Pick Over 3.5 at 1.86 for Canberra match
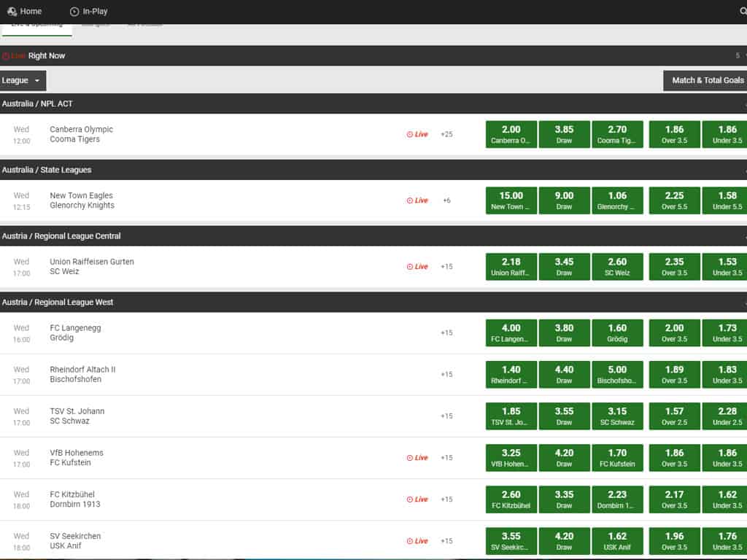The height and width of the screenshot is (560, 747). point(675,134)
